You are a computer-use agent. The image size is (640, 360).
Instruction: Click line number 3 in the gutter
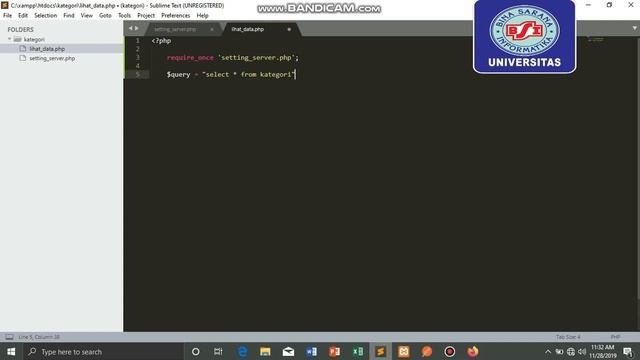click(x=138, y=58)
